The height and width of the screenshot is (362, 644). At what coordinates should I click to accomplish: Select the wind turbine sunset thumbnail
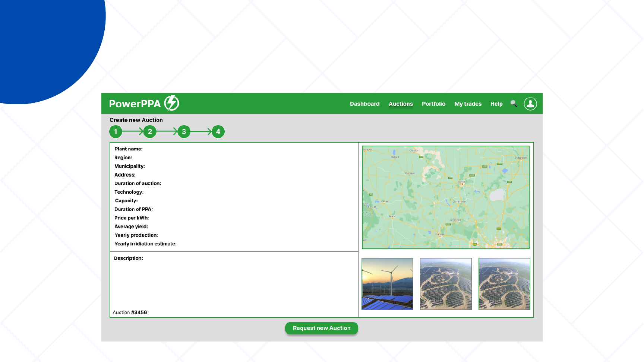(387, 284)
